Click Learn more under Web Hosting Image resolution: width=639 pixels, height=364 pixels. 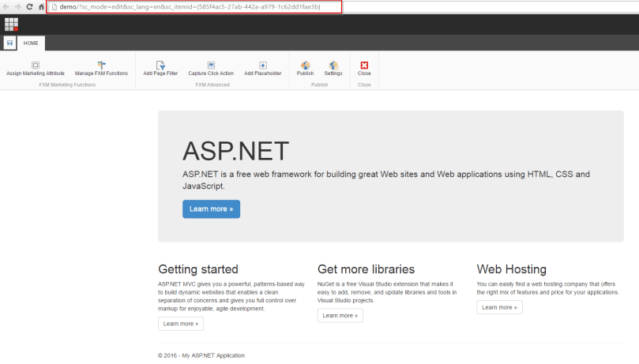point(499,307)
